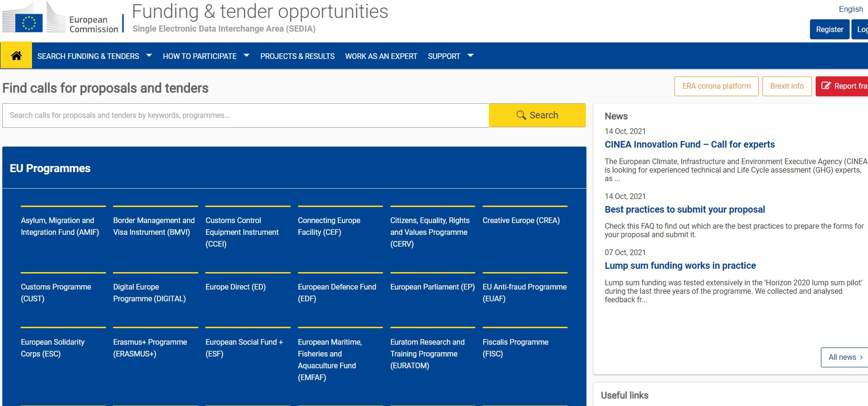Screen dimensions: 868x406
Task: Open Citizens, Equality, Rights and Values (CERV)
Action: tap(430, 232)
